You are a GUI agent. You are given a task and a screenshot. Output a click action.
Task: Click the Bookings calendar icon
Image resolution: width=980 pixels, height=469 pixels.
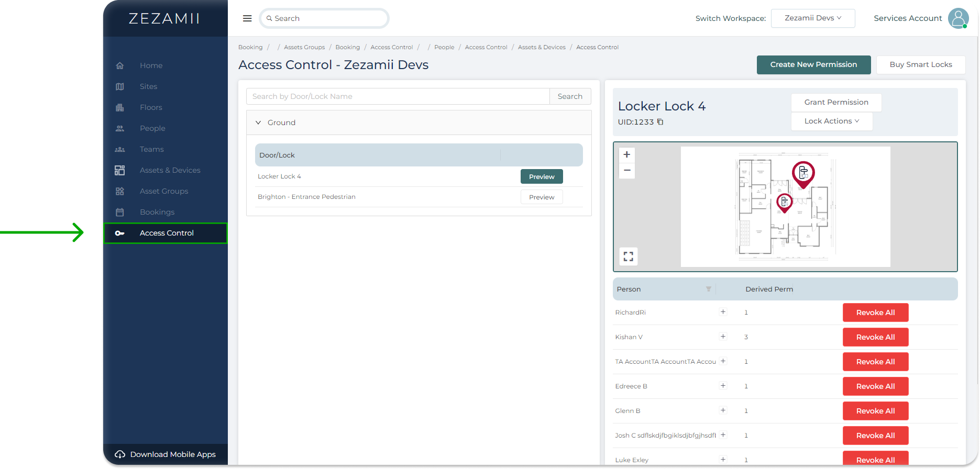point(120,212)
